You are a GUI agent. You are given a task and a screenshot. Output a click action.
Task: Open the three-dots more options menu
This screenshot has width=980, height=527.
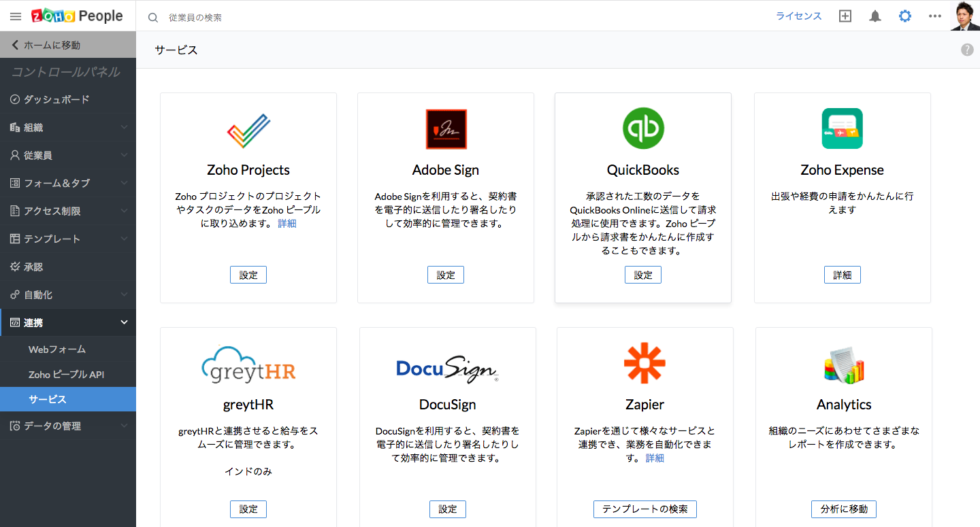(935, 16)
